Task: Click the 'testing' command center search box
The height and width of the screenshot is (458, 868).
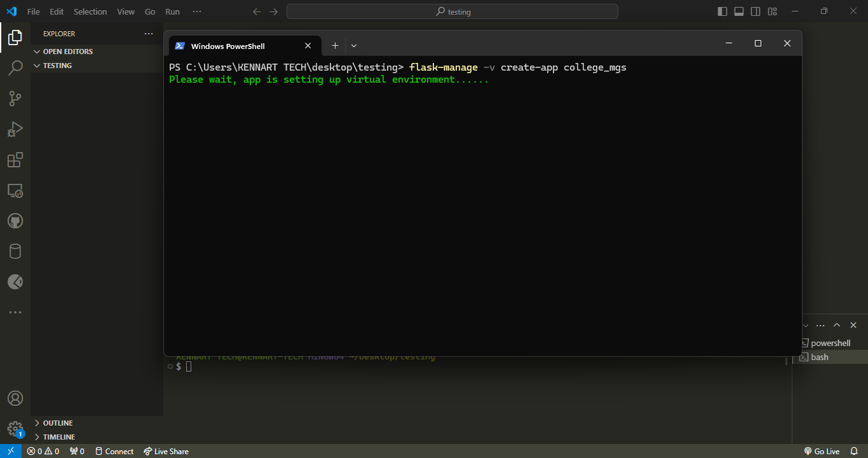Action: 452,11
